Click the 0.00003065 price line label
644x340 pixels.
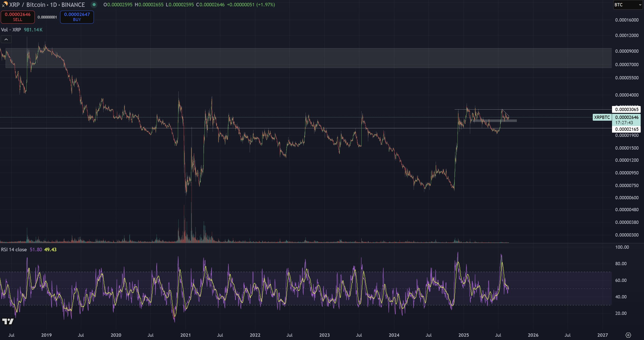point(626,110)
